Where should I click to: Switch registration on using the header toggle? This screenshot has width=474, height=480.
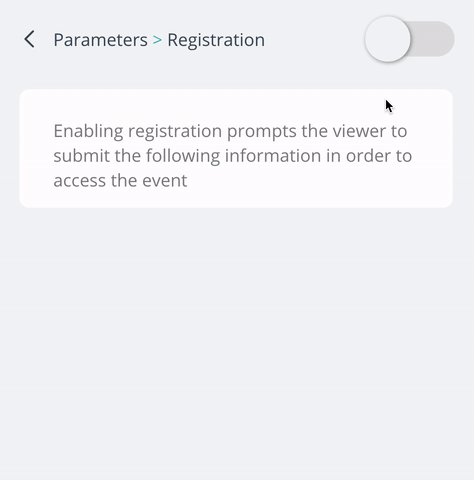point(409,39)
